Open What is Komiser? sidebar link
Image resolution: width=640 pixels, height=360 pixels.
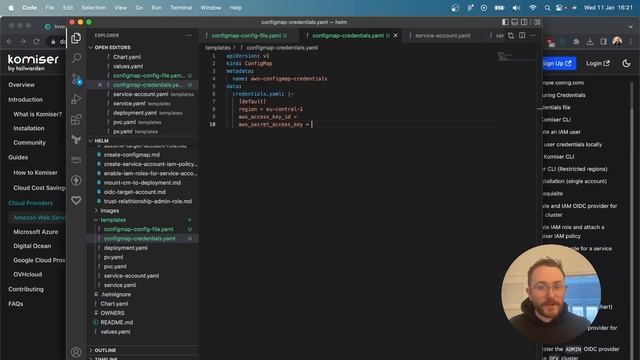pyautogui.click(x=38, y=114)
